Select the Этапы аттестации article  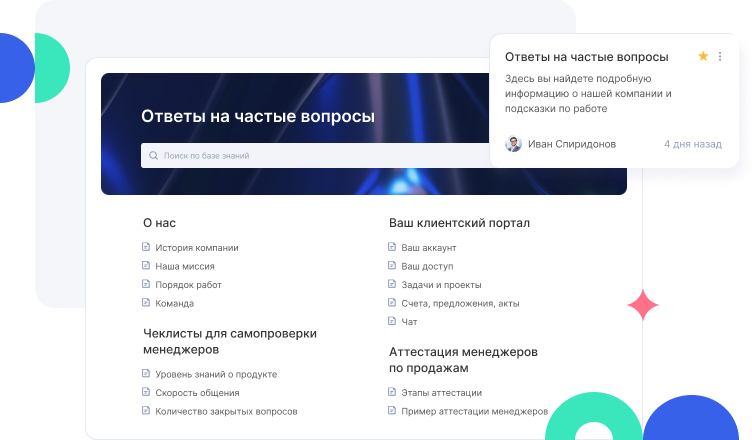tap(441, 393)
